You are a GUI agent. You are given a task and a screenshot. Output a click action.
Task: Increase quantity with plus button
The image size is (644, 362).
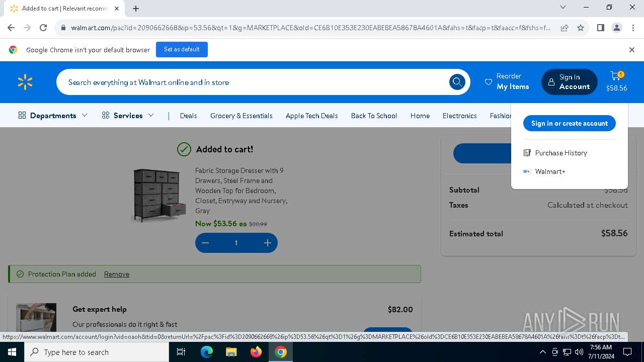[x=268, y=243]
